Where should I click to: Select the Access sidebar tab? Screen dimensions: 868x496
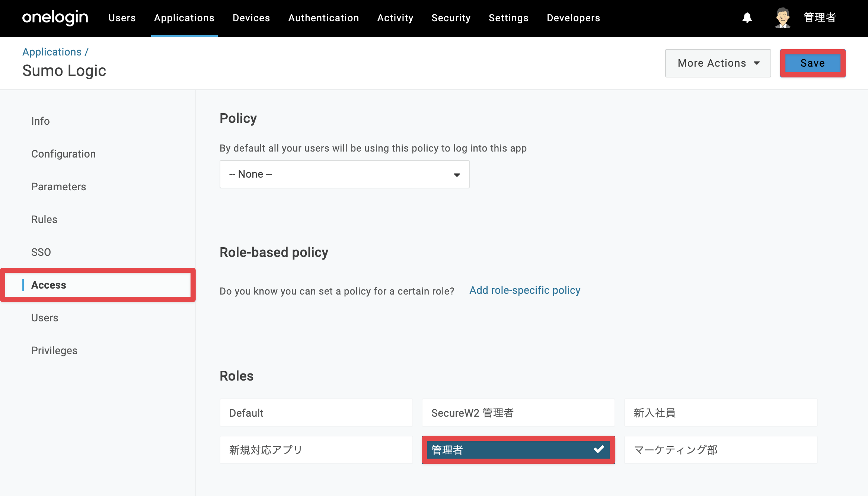98,285
